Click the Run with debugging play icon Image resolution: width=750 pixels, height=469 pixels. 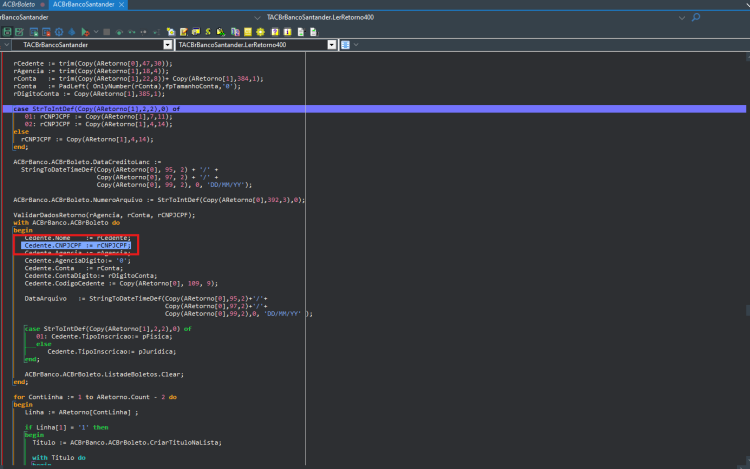click(x=85, y=32)
